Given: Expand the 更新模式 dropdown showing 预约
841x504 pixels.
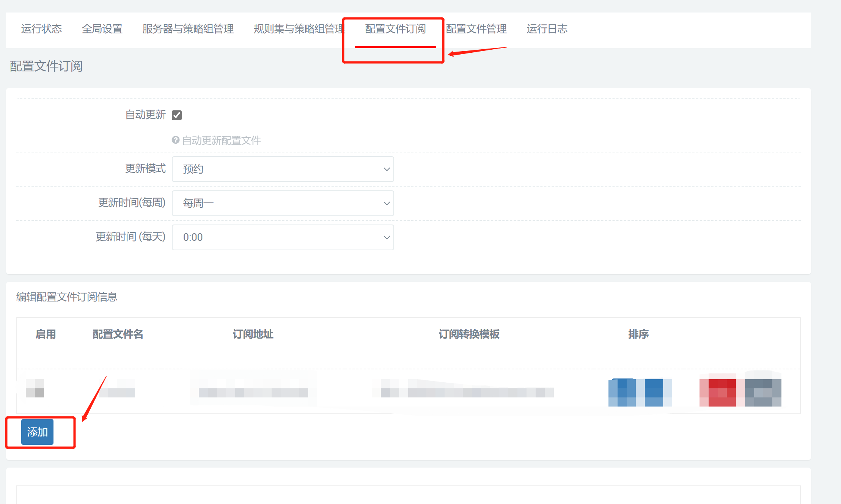Looking at the screenshot, I should (x=283, y=169).
